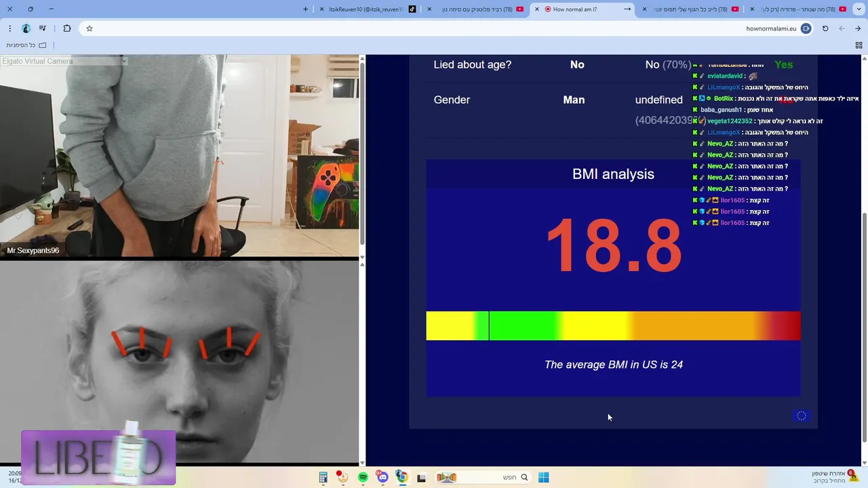Image resolution: width=868 pixels, height=488 pixels.
Task: Click the Mr.Sexypants96 webcam name label
Action: tap(33, 251)
